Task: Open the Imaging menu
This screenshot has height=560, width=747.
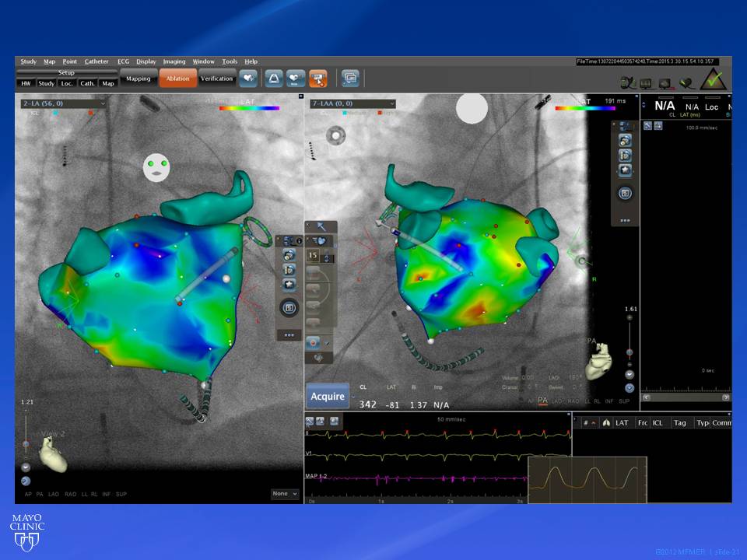Action: 174,61
